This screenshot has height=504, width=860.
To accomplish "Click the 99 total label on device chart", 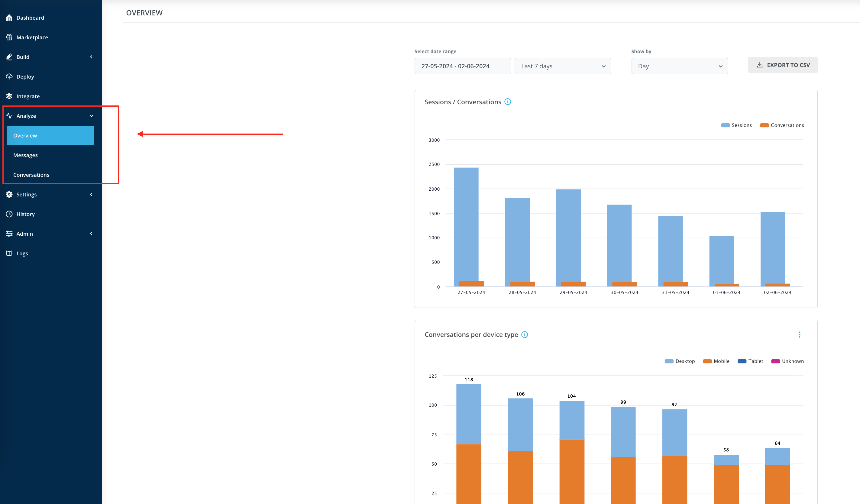I will pyautogui.click(x=623, y=402).
